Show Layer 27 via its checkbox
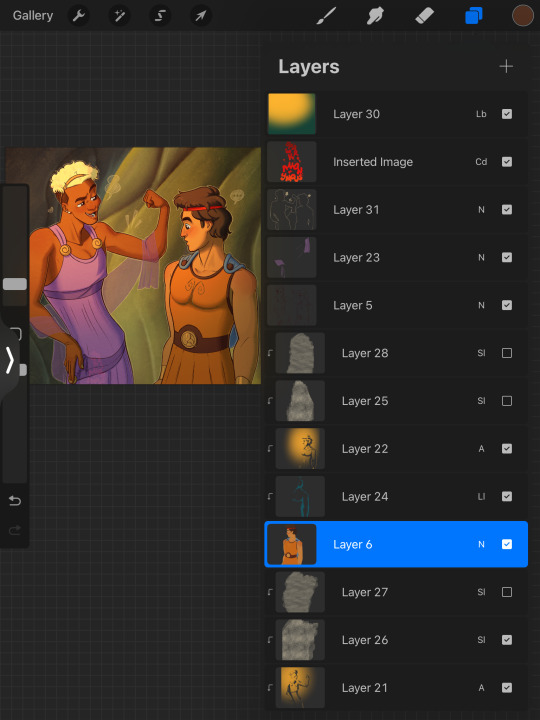Viewport: 540px width, 720px height. point(506,592)
